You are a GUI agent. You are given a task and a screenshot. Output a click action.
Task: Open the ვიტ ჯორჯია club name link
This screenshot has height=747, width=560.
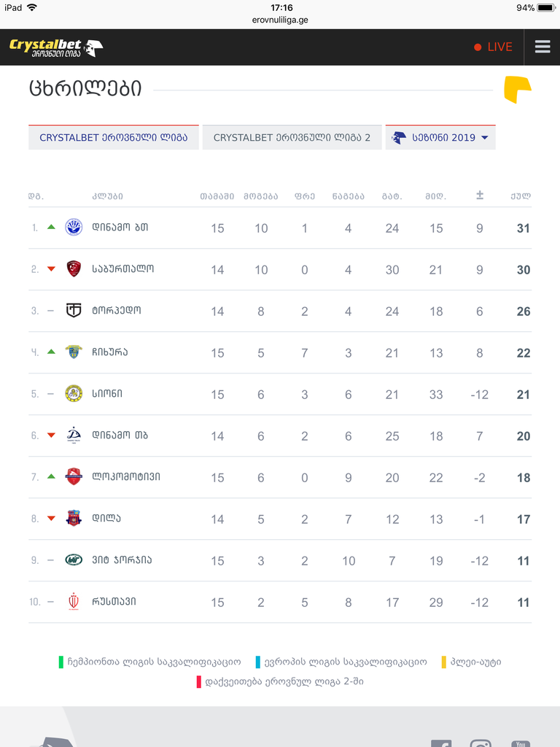(122, 560)
